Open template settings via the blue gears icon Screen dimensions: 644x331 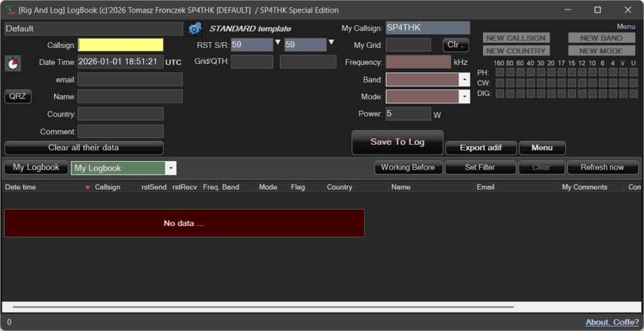tap(194, 29)
